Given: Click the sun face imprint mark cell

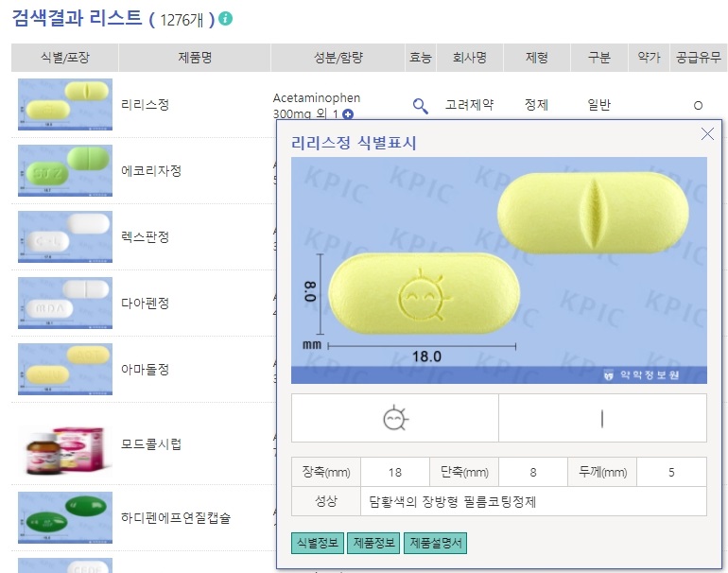Looking at the screenshot, I should click(x=395, y=418).
